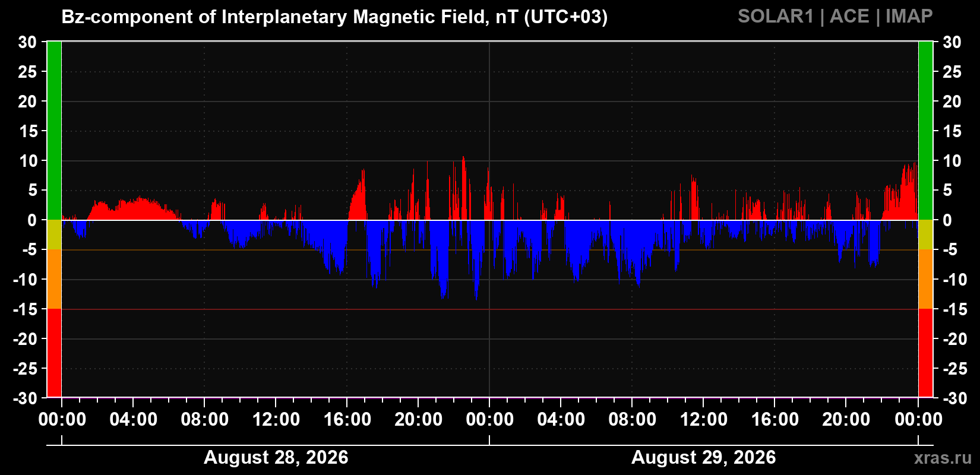This screenshot has height=475, width=980.
Task: Click the 04:00 time label on August 29
Action: click(561, 420)
